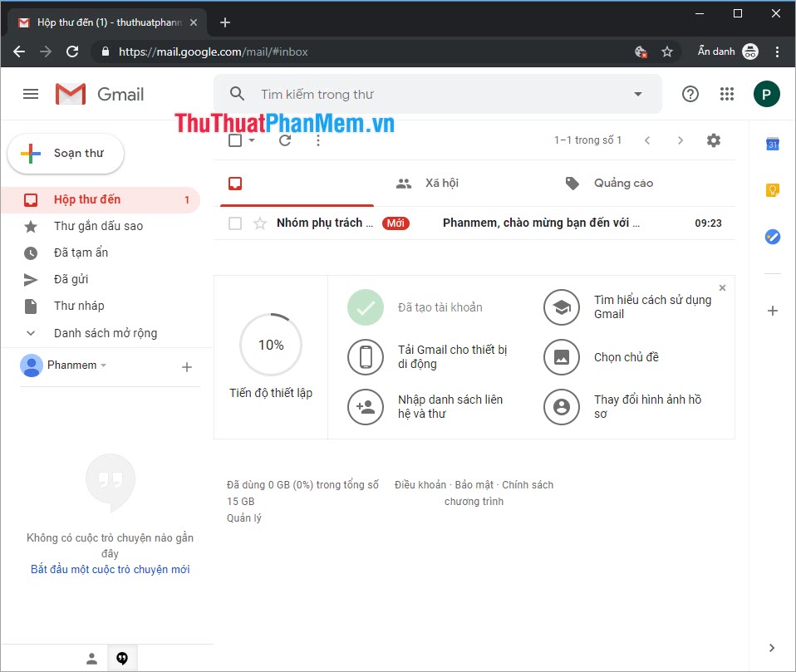This screenshot has width=796, height=672.
Task: Click the Soạn thư compose button
Action: click(65, 154)
